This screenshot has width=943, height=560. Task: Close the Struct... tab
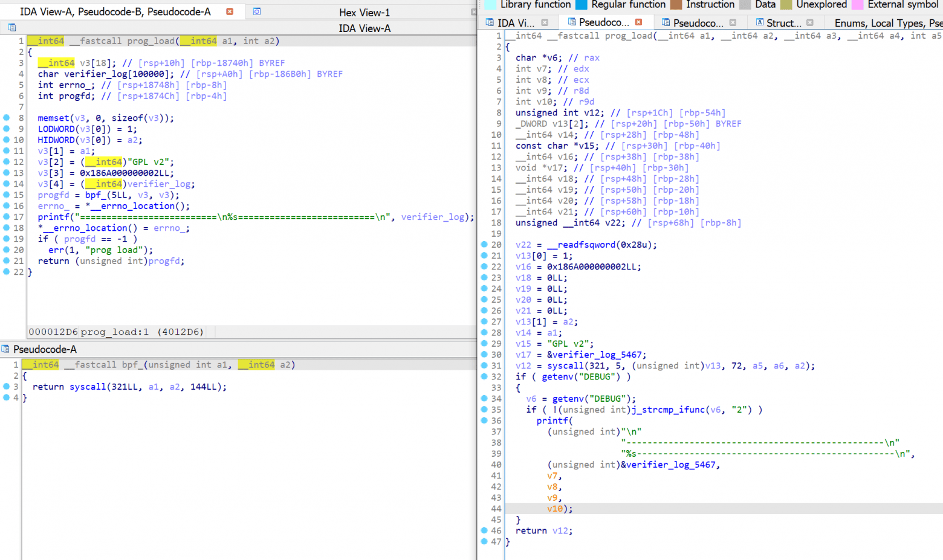click(810, 22)
